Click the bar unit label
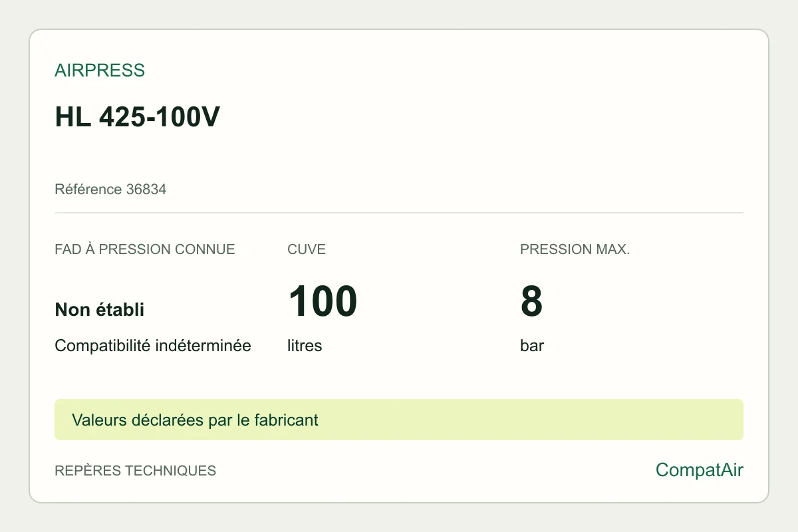798x532 pixels. (532, 346)
